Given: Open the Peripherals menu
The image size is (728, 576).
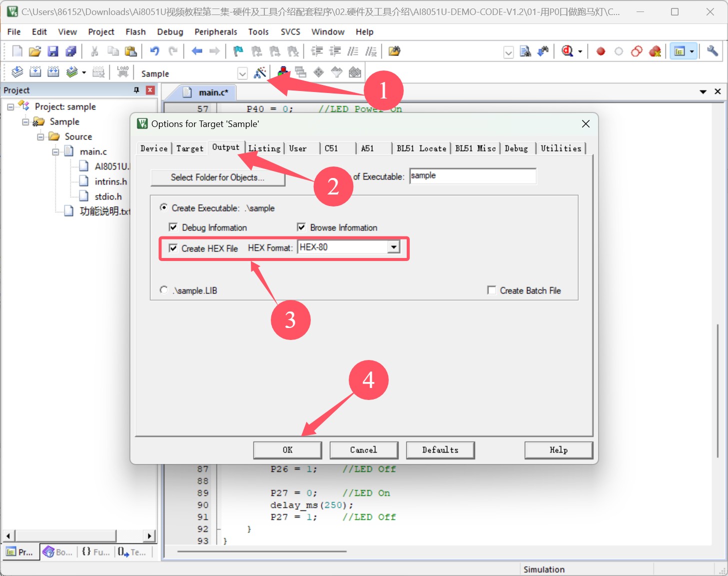Looking at the screenshot, I should point(216,32).
